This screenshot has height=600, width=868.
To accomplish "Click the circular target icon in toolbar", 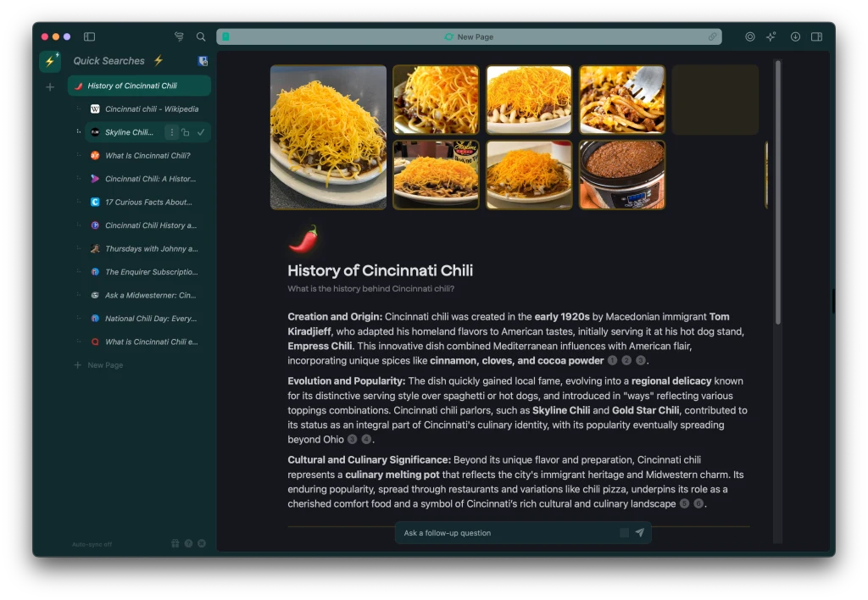I will coord(749,37).
